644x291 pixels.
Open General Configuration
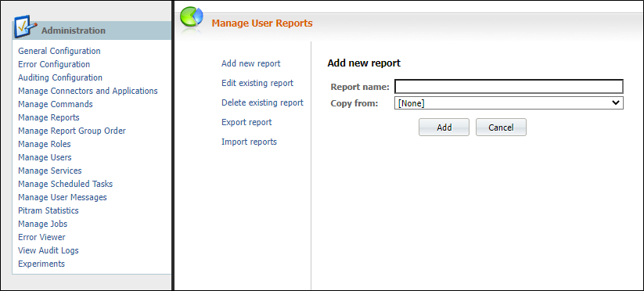click(x=59, y=51)
